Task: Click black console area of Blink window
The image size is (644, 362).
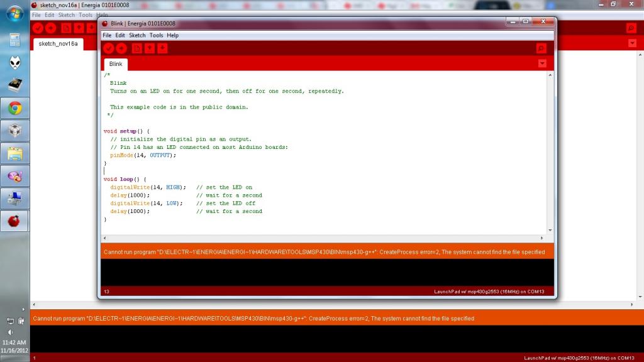Action: [x=327, y=272]
